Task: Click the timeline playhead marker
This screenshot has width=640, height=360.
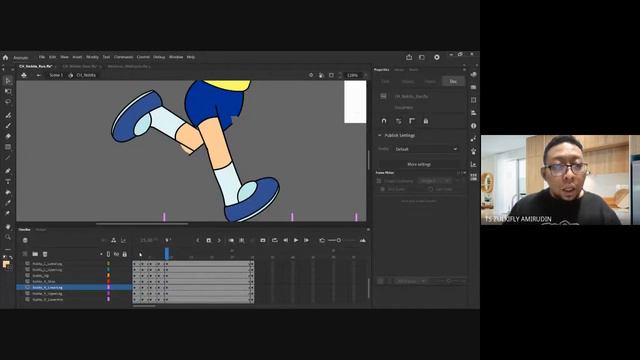Action: (x=167, y=253)
